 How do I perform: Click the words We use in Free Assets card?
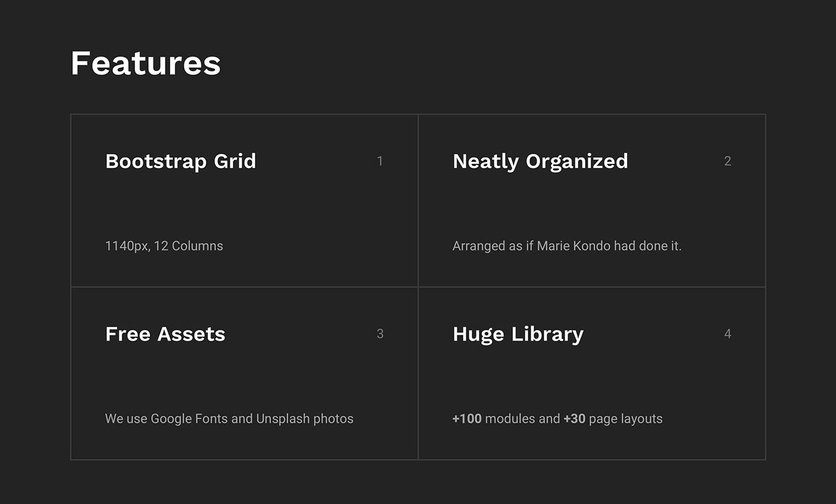[126, 419]
